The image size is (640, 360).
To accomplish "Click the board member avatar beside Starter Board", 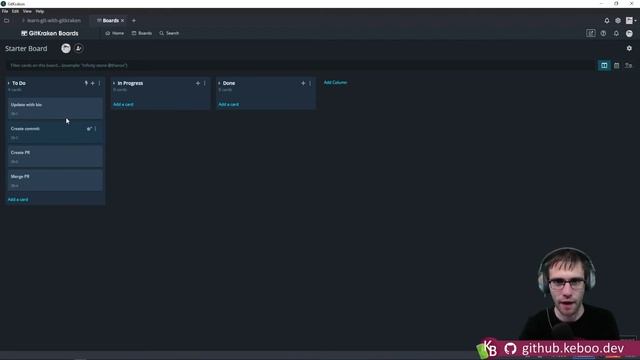I will point(66,48).
